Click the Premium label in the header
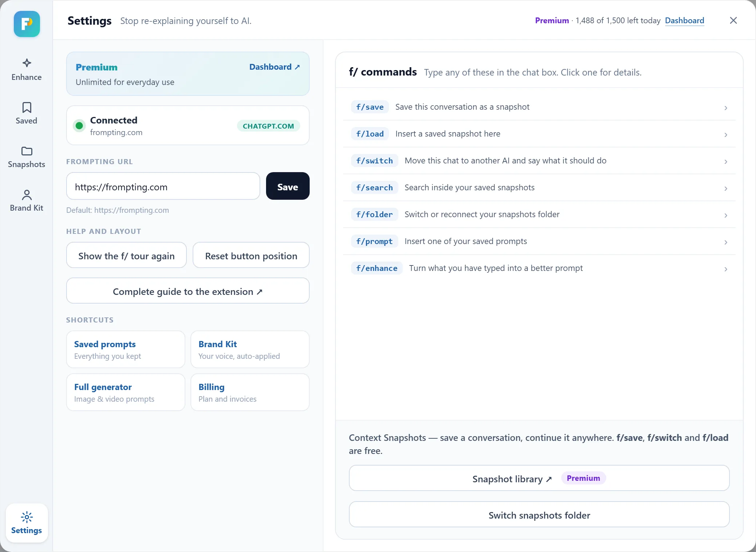Screen dimensions: 756x552 coord(552,21)
